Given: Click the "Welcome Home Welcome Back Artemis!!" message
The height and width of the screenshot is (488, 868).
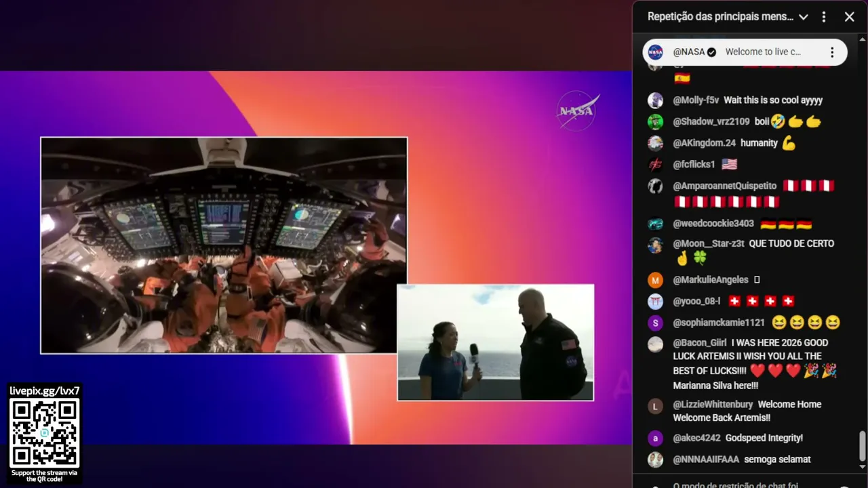Looking at the screenshot, I should tap(747, 411).
